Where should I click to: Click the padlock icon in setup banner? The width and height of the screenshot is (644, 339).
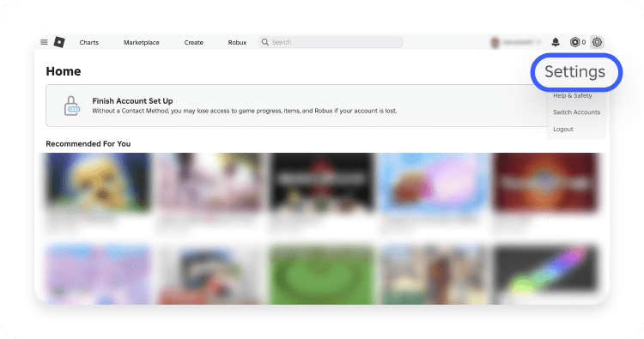coord(71,106)
